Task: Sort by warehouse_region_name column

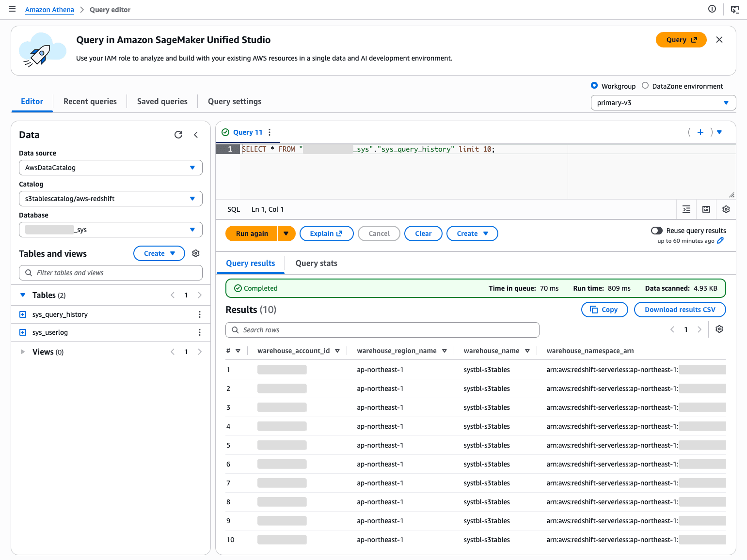Action: (445, 351)
